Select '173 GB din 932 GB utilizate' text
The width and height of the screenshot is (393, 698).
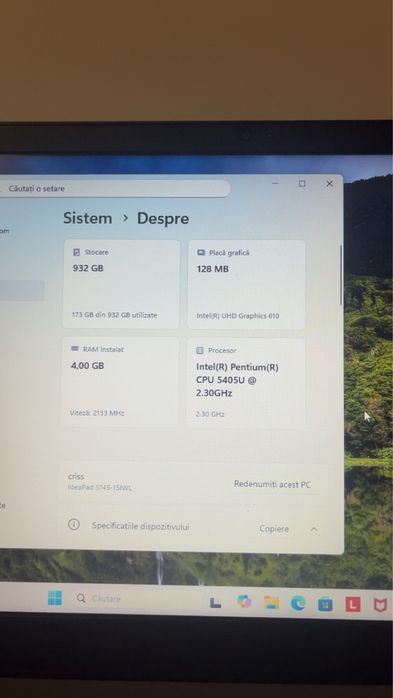point(114,315)
